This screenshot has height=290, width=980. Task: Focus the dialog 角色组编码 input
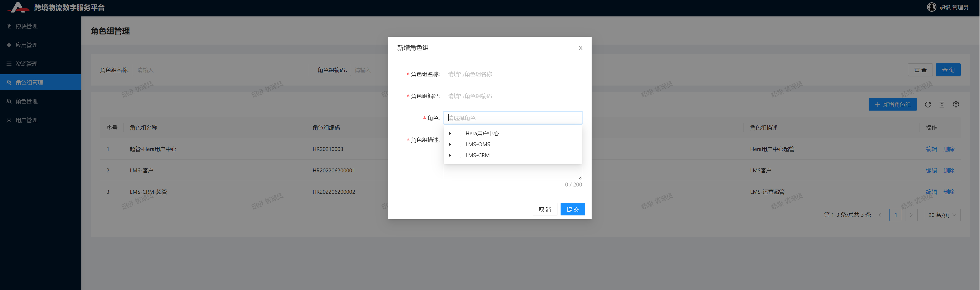[513, 96]
